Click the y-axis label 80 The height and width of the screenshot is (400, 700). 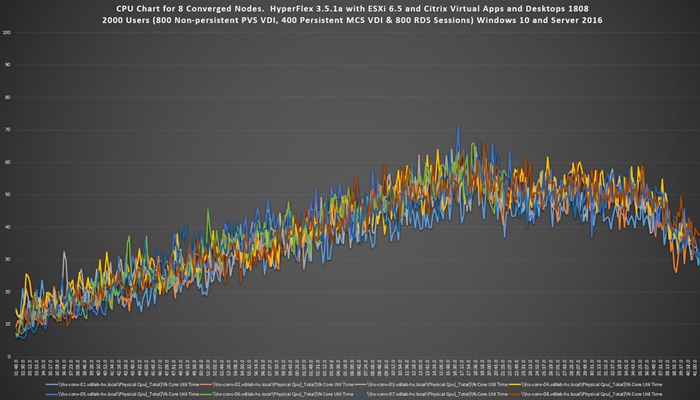pyautogui.click(x=8, y=97)
